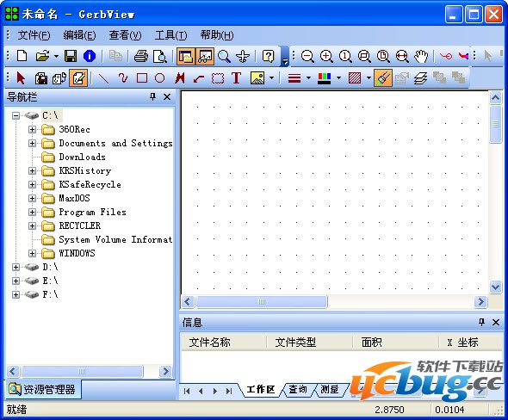Toggle the info pane view button
This screenshot has width=508, height=420.
click(x=205, y=56)
